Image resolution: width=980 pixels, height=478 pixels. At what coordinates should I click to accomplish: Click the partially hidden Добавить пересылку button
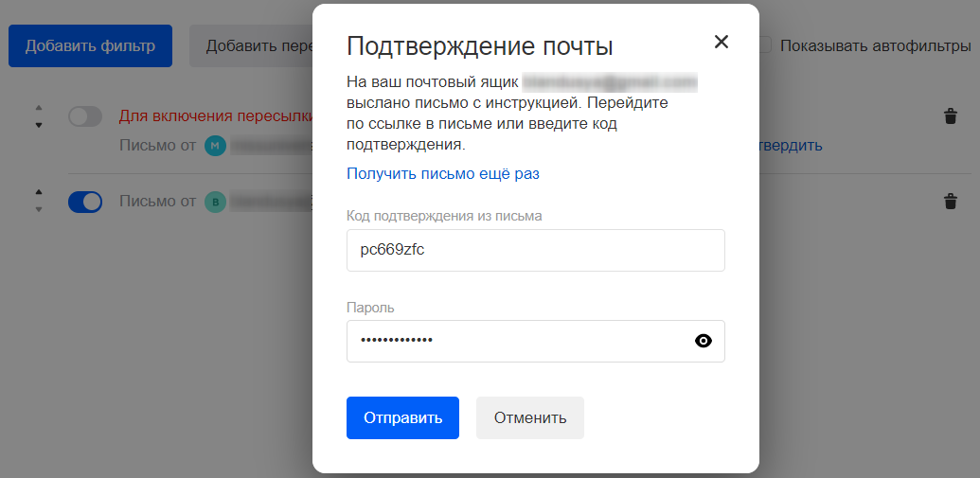251,45
